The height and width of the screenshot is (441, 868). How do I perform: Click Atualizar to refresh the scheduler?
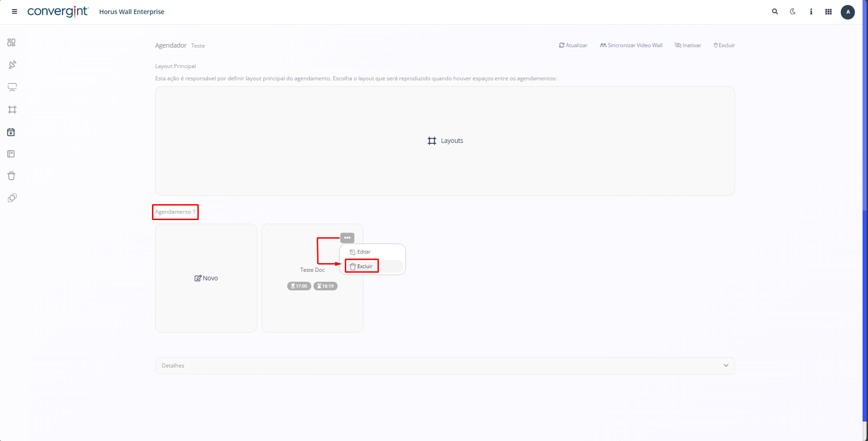[x=573, y=45]
